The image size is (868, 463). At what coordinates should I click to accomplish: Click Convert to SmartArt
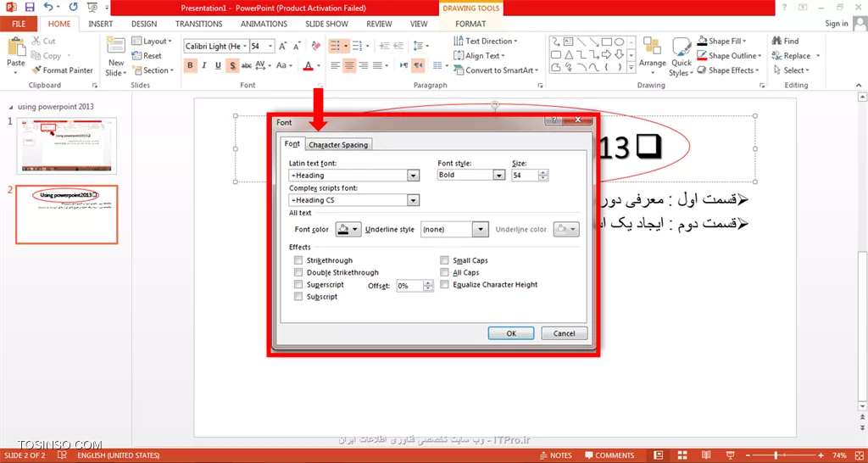click(496, 70)
